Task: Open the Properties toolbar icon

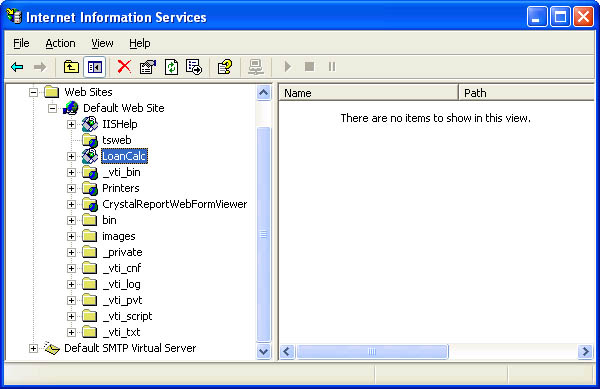Action: pos(148,67)
